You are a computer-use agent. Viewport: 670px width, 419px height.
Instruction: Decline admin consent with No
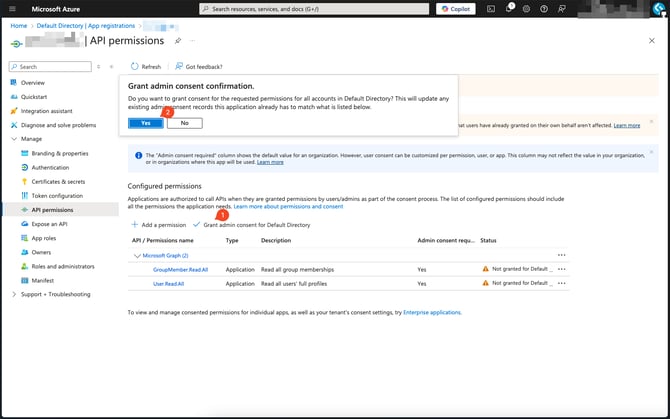185,123
